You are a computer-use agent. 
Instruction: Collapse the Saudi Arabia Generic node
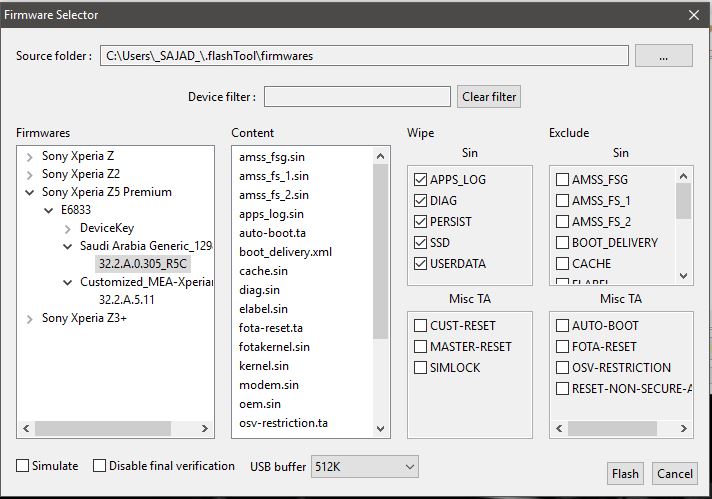[x=68, y=247]
